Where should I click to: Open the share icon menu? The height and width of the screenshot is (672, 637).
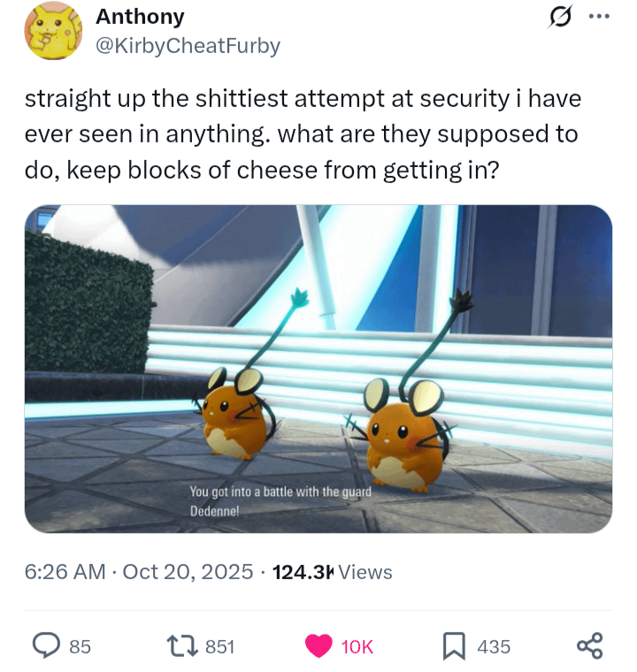pyautogui.click(x=590, y=645)
